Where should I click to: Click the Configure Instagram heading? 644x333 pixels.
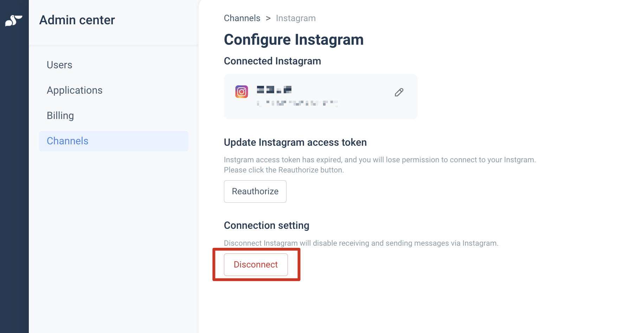(x=294, y=39)
